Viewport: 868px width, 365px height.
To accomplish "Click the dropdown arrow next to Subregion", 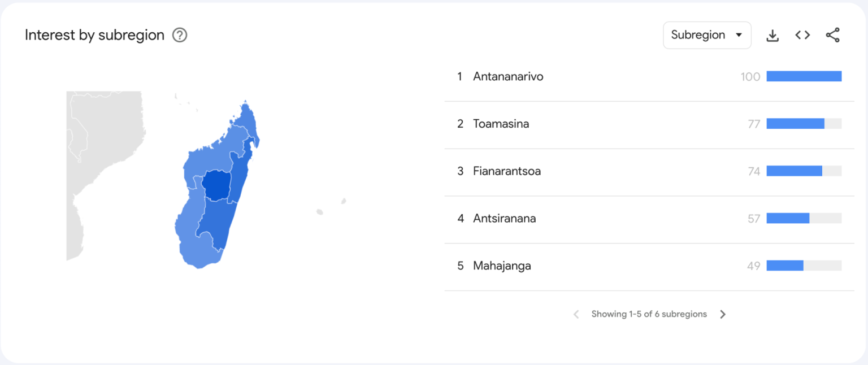I will coord(739,35).
